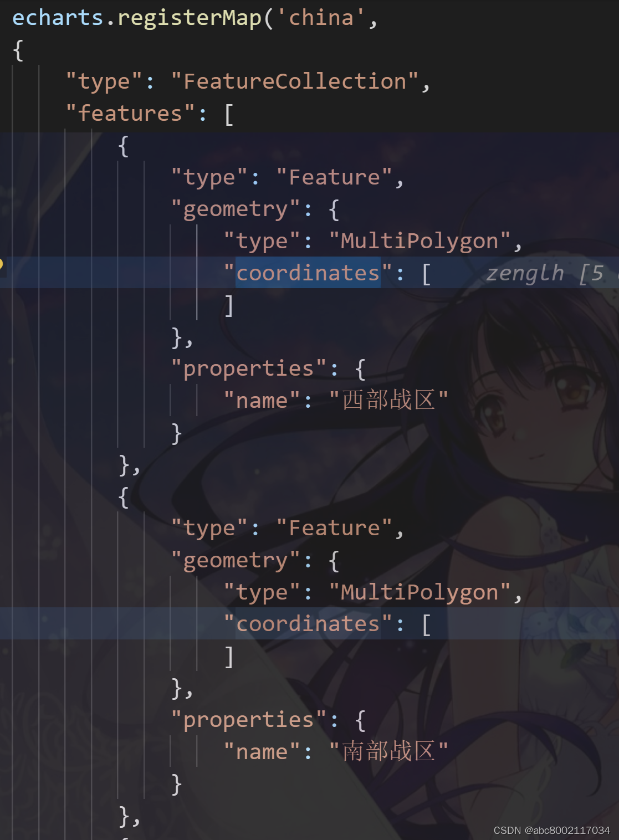Expand the folded coordinates array beside zengLh annotation
Image resolution: width=619 pixels, height=840 pixels.
pyautogui.click(x=426, y=273)
